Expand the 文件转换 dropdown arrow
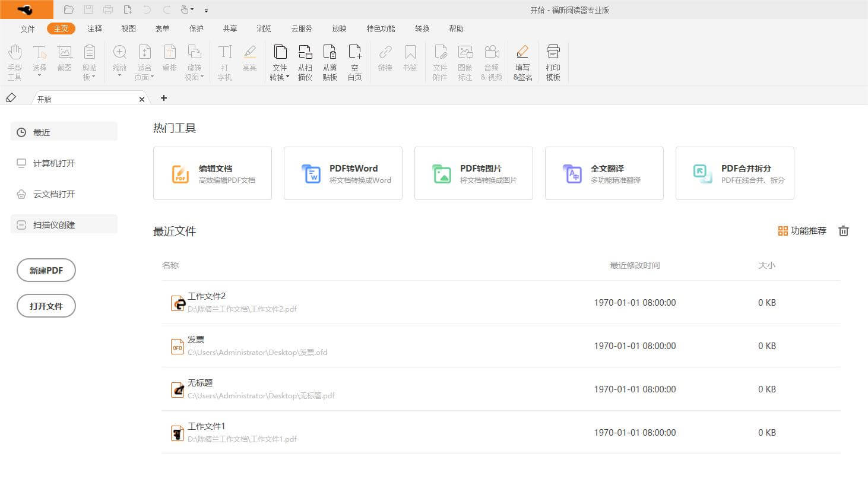The width and height of the screenshot is (868, 482). point(287,77)
